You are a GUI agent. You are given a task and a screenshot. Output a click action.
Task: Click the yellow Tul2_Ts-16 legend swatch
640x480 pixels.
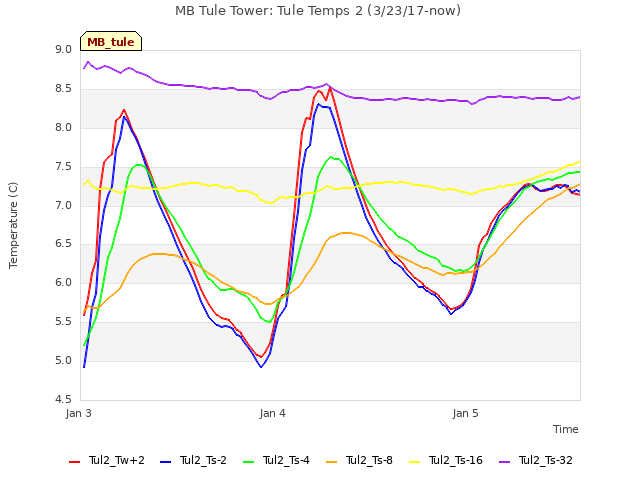(x=415, y=462)
